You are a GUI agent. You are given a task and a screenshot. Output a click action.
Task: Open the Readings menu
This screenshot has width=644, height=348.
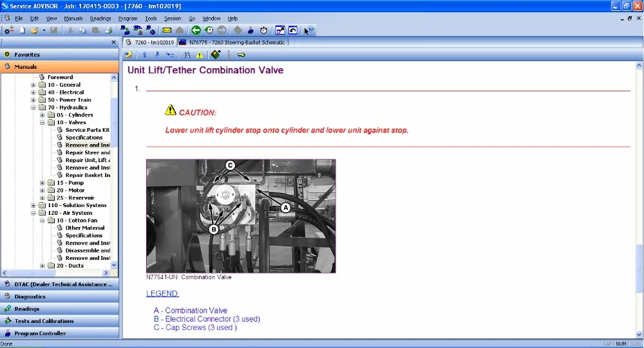tap(100, 19)
